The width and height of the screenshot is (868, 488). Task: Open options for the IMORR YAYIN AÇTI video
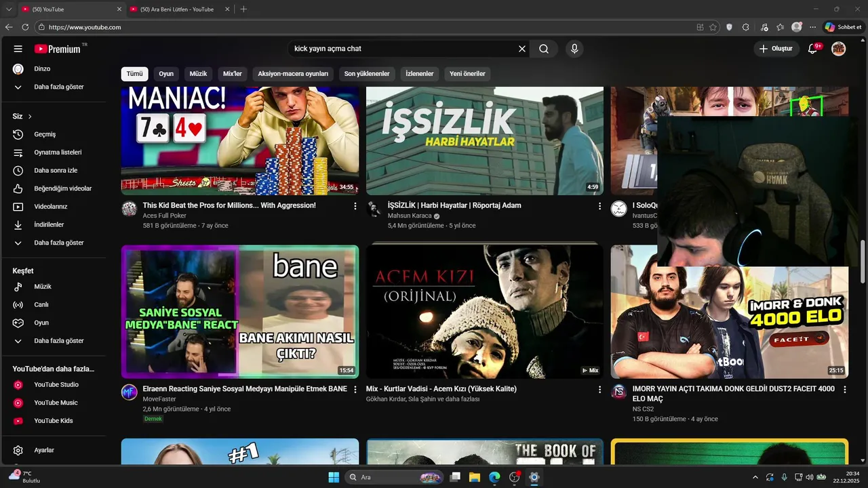pyautogui.click(x=844, y=390)
